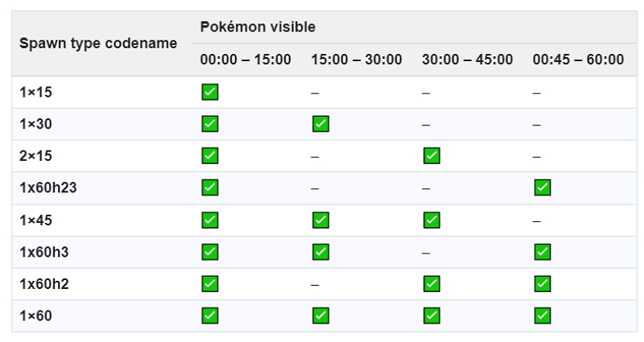The height and width of the screenshot is (342, 644).
Task: Click the 1×60 checkmark under 15:00 – 30:00
Action: 320,314
